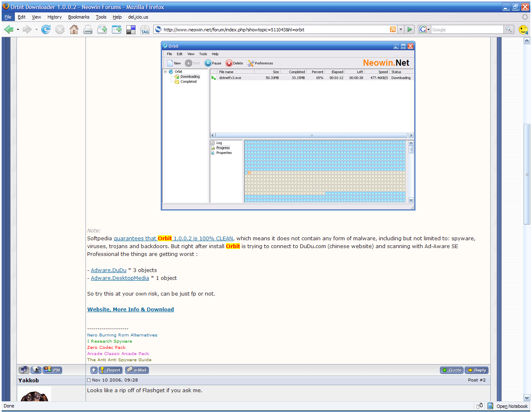Click the yellow smiley face icon
This screenshot has width=532, height=412.
523,30
